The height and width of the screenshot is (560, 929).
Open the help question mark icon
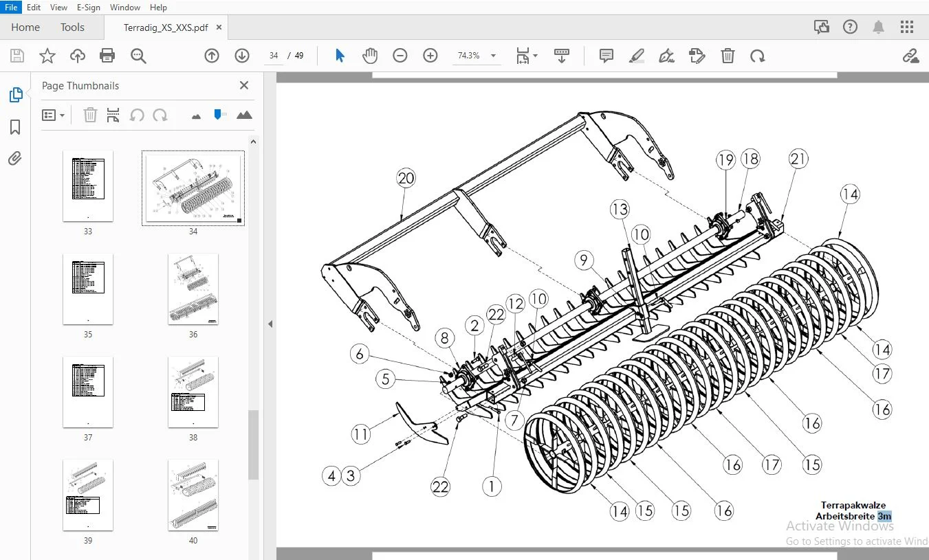pos(851,27)
